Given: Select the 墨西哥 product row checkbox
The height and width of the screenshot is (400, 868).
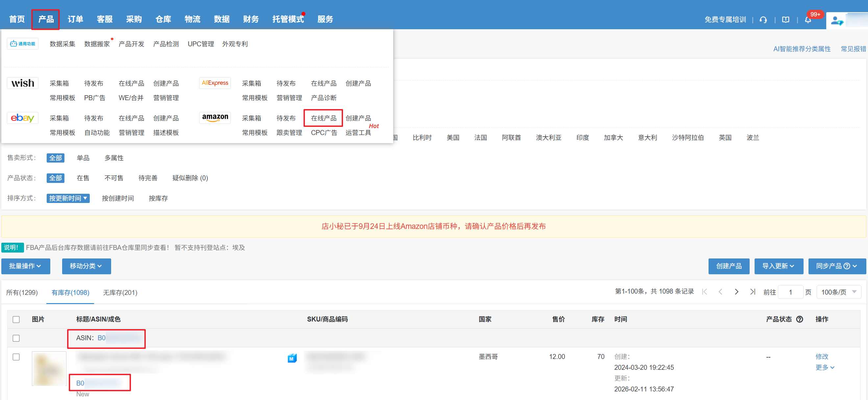Looking at the screenshot, I should (16, 357).
